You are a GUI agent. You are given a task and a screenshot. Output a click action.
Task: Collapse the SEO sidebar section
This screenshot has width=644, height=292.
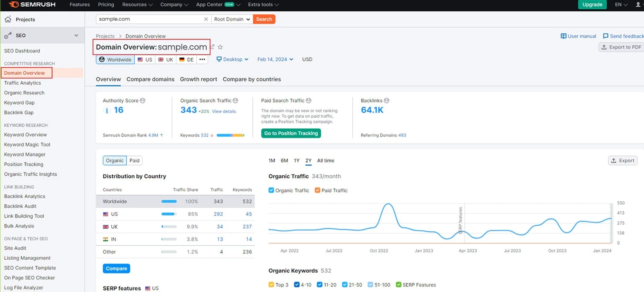click(x=76, y=36)
